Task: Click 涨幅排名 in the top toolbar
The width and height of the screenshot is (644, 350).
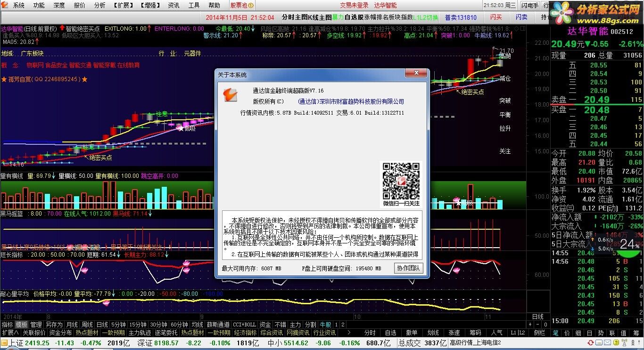Action: coord(376,17)
